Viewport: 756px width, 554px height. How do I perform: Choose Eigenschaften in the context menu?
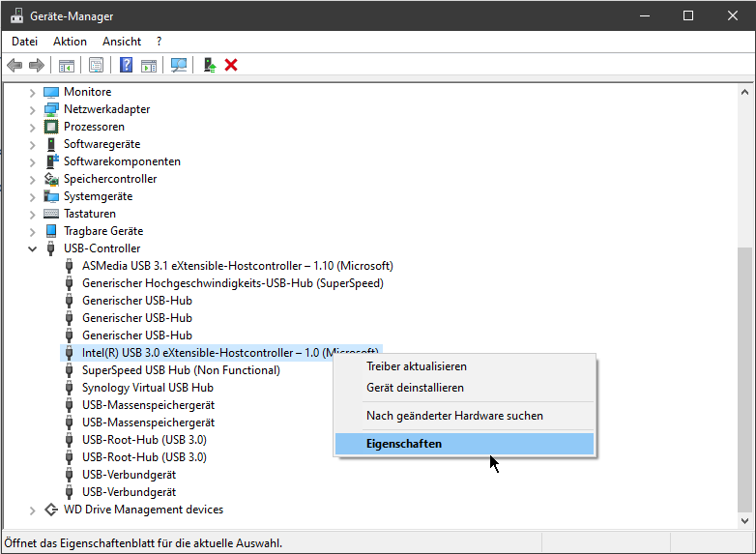point(404,444)
